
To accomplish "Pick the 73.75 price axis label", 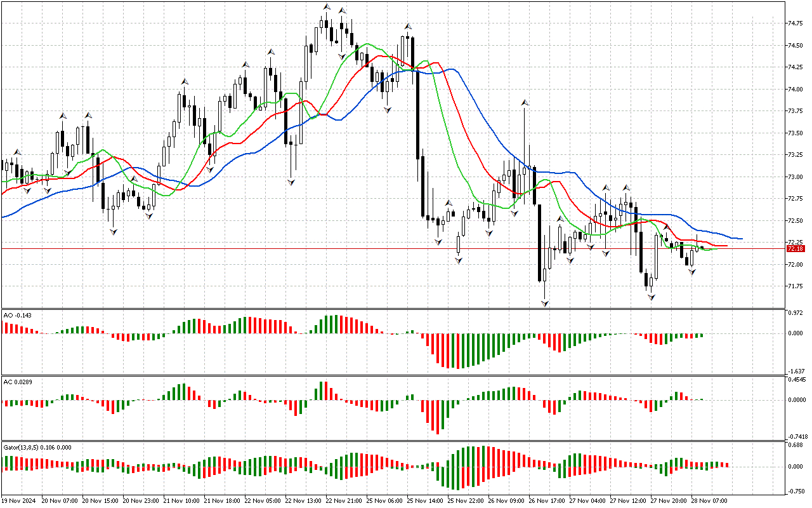I will pyautogui.click(x=795, y=111).
